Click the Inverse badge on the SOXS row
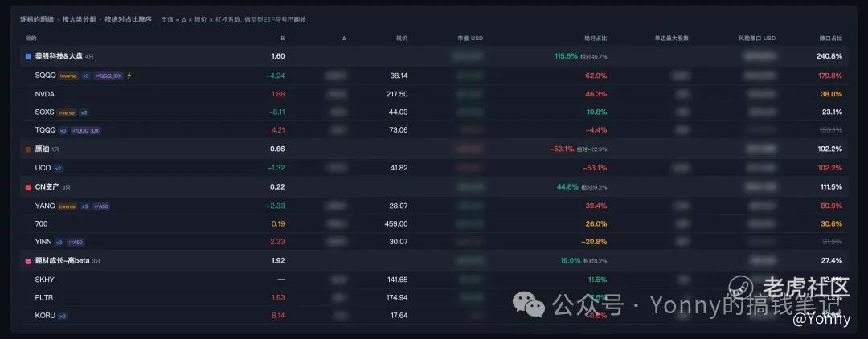This screenshot has height=339, width=868. click(67, 112)
